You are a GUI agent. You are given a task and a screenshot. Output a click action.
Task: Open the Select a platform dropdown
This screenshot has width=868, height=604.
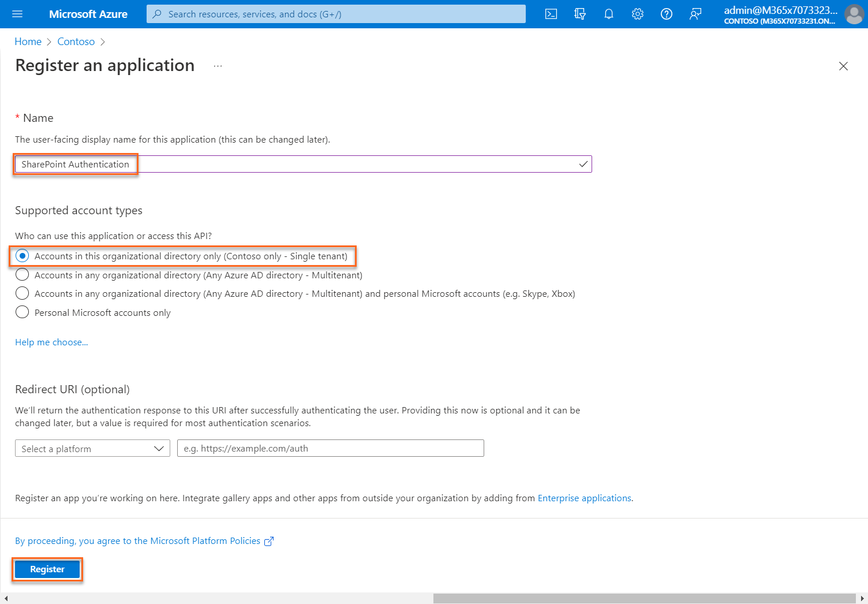[92, 448]
